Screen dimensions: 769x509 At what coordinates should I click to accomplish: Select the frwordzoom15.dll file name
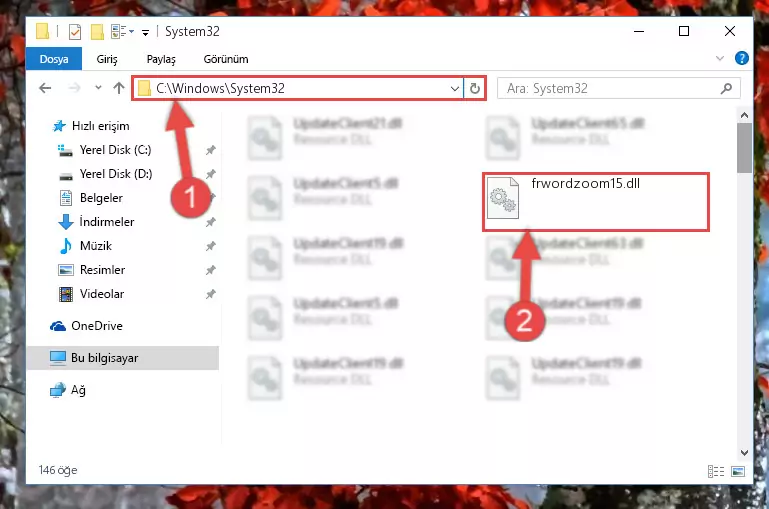586,183
